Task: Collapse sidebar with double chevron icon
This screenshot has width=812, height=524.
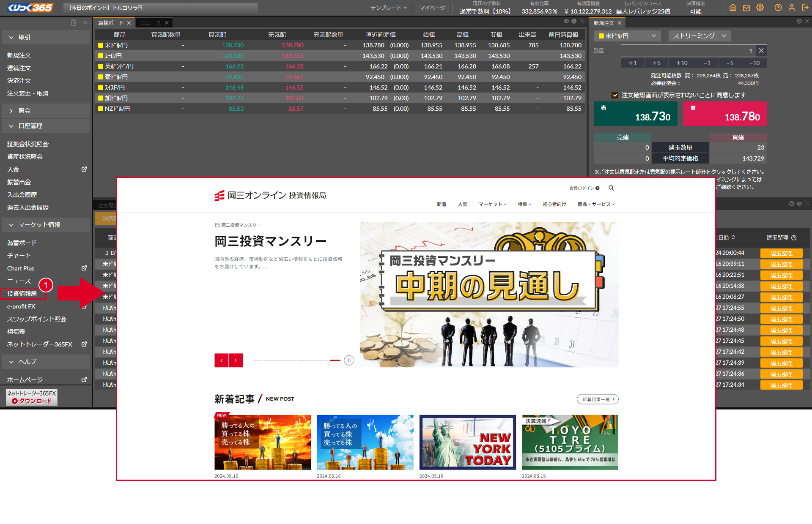Action: [x=85, y=22]
